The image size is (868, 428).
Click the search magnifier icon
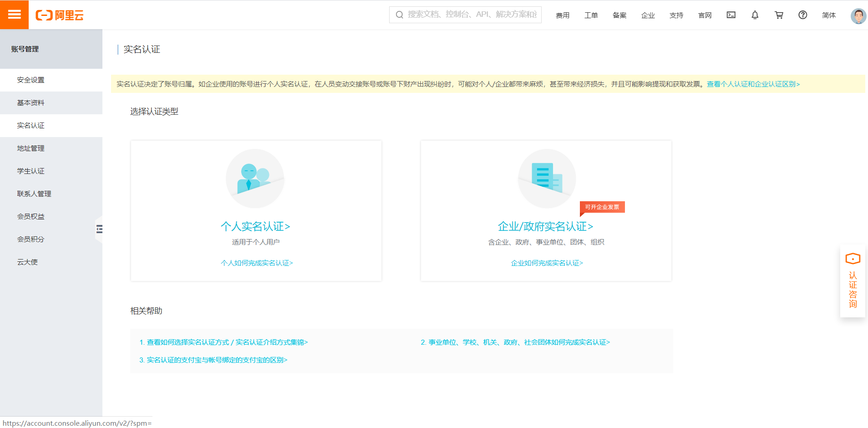pos(399,15)
